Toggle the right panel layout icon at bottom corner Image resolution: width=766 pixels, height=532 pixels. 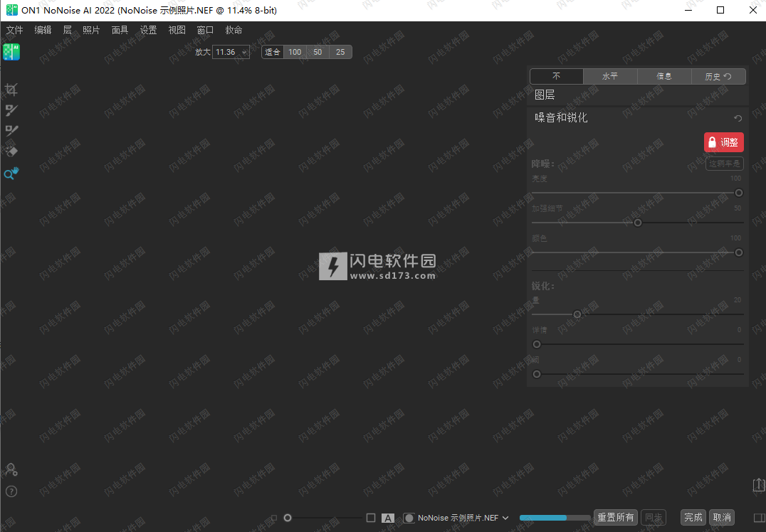(x=760, y=517)
